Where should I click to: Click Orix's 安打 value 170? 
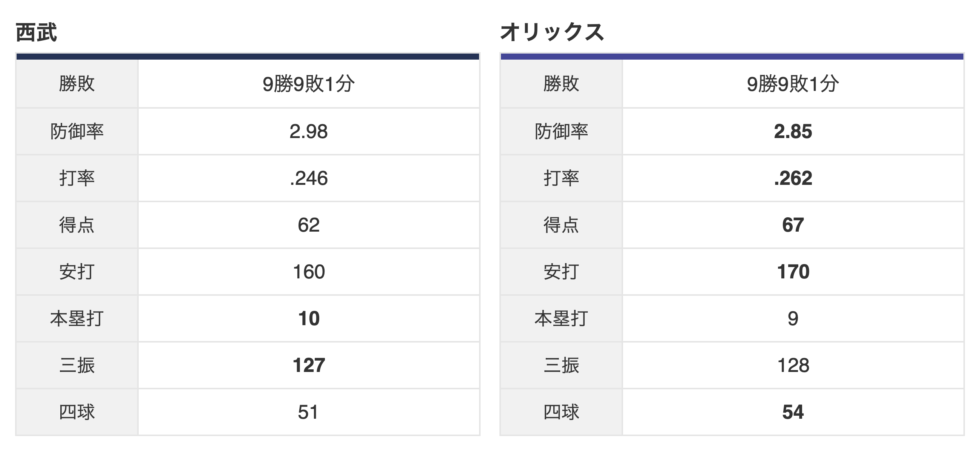click(793, 272)
